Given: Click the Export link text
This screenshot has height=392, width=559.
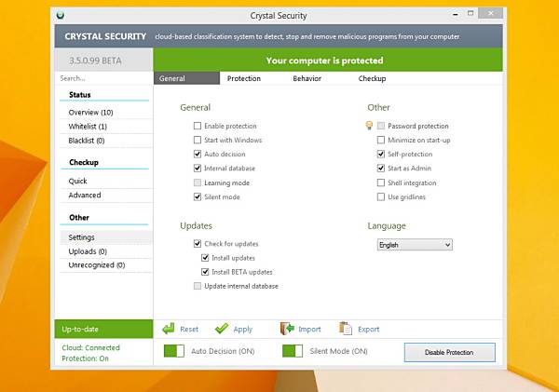Looking at the screenshot, I should click(x=369, y=330).
